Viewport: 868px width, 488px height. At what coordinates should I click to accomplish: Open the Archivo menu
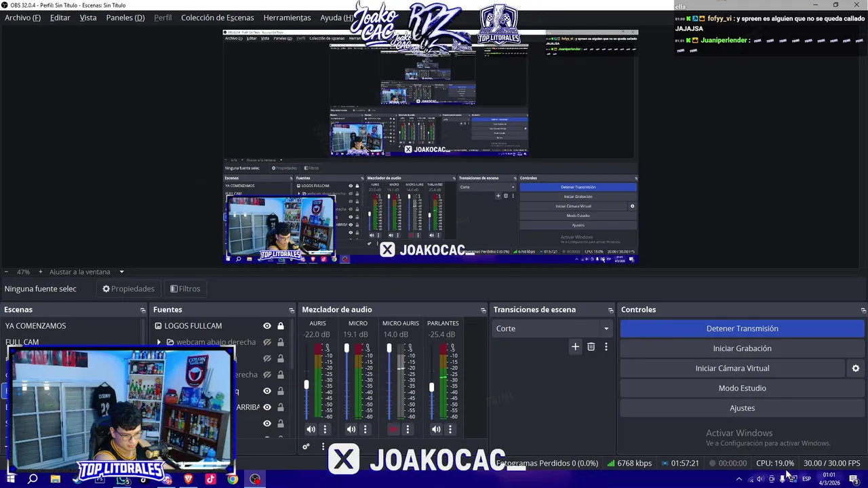pyautogui.click(x=22, y=18)
